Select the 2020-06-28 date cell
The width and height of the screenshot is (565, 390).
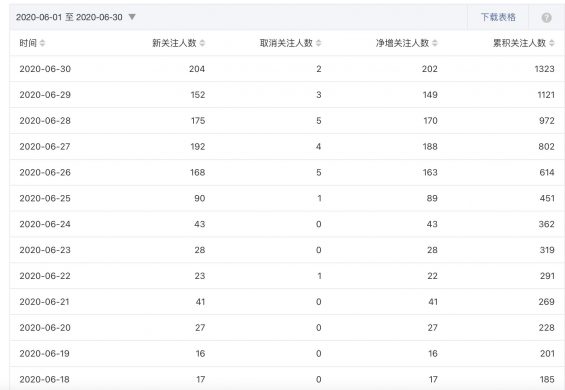pos(45,121)
